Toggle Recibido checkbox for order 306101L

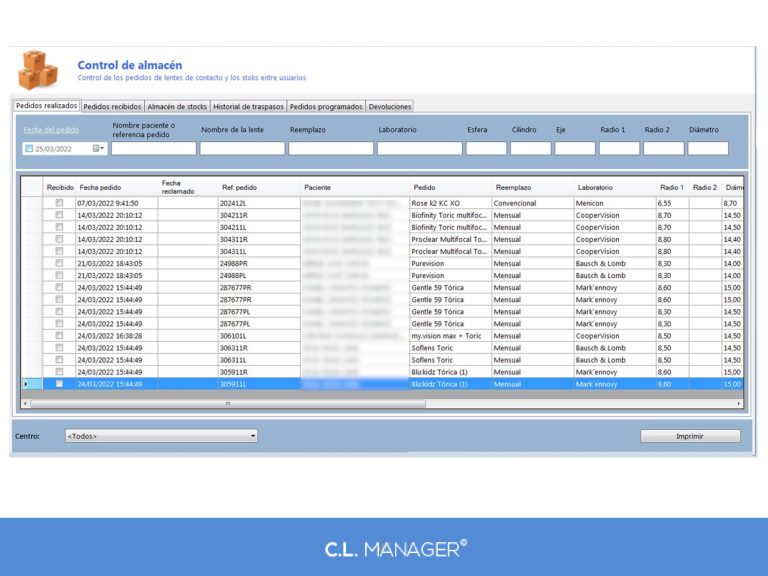tap(59, 336)
